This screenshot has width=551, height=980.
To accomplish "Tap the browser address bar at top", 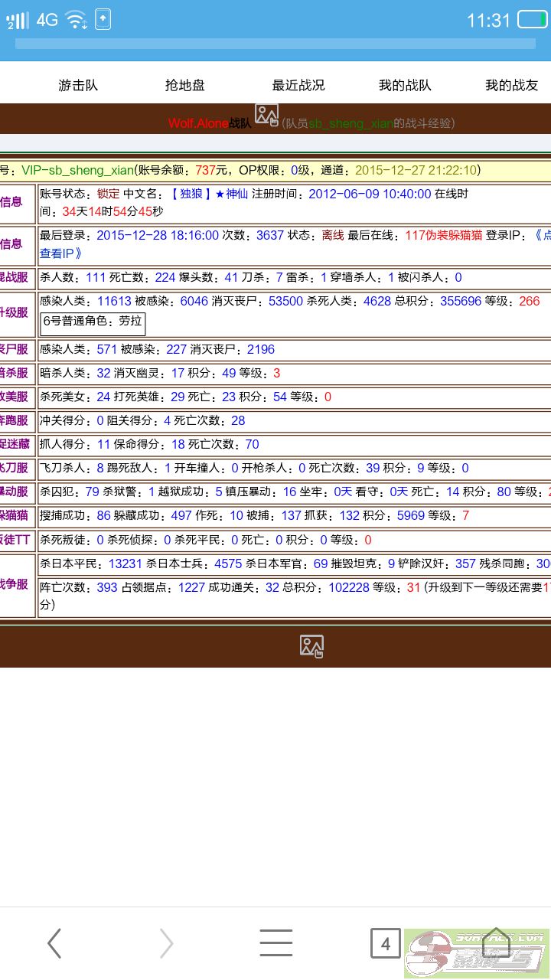I will [275, 44].
